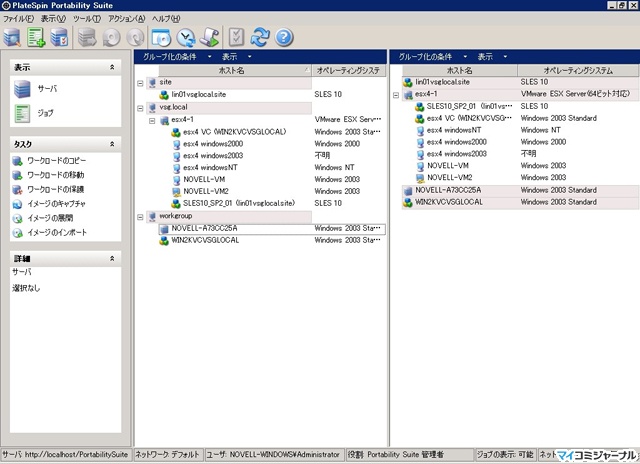Click the scroll script toolbar icon
The image size is (640, 464).
pos(210,38)
